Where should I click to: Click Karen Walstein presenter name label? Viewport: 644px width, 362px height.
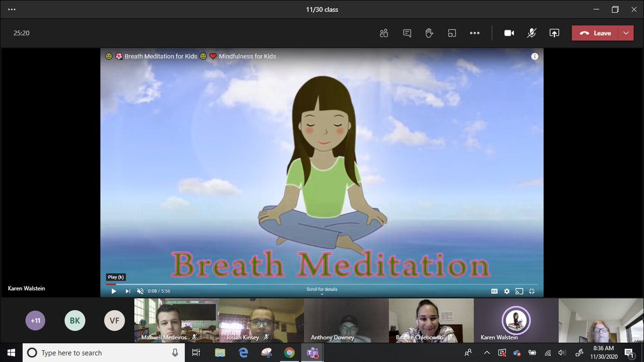click(x=26, y=289)
